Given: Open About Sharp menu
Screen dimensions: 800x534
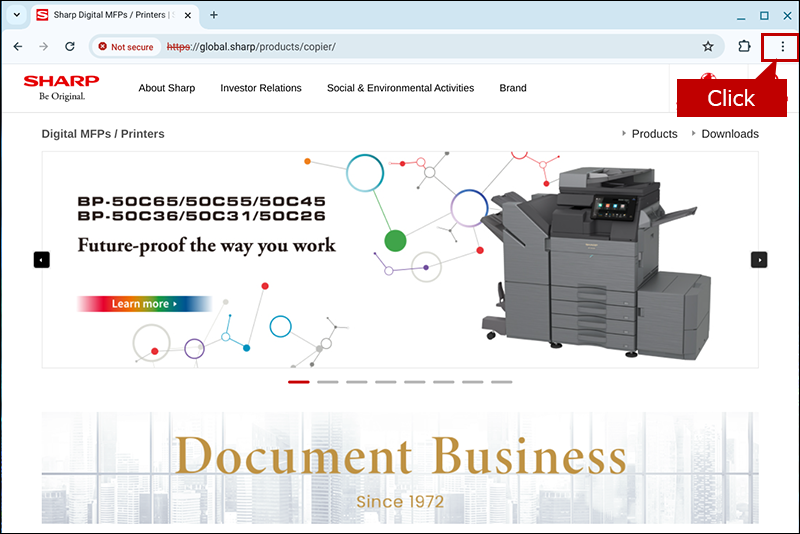Looking at the screenshot, I should (x=167, y=88).
